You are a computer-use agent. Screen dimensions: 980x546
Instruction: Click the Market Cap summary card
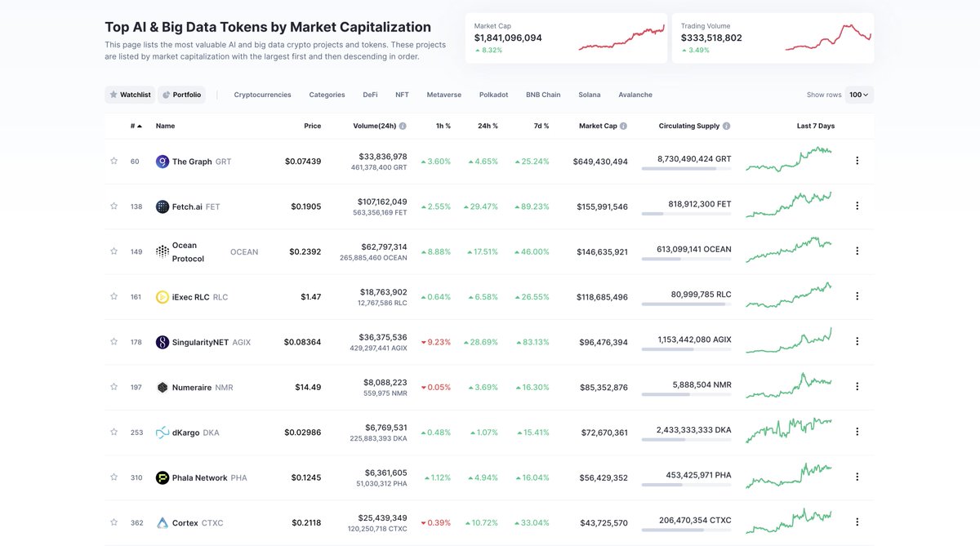566,38
